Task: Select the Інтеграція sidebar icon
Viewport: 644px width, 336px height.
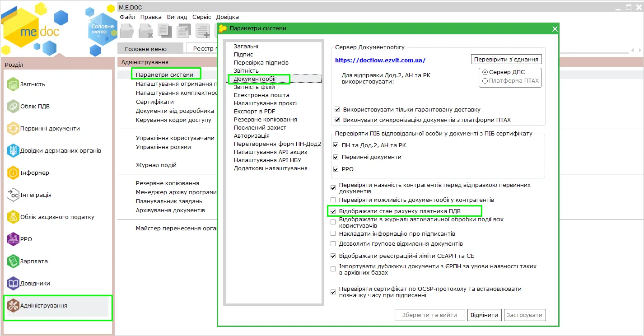Action: 13,195
